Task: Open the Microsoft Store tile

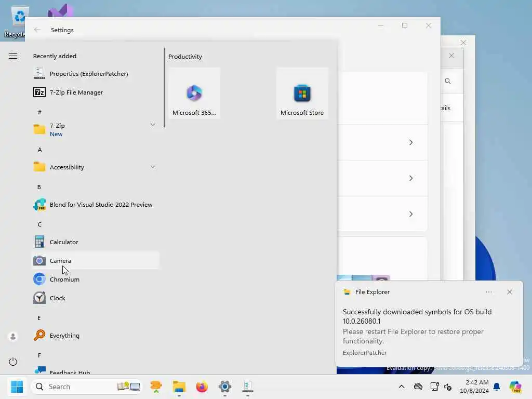Action: point(302,93)
